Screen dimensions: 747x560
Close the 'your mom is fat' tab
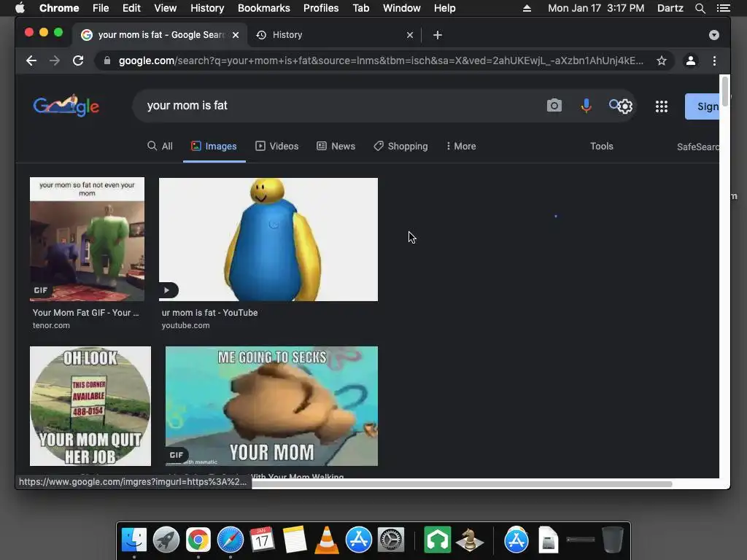tap(236, 35)
